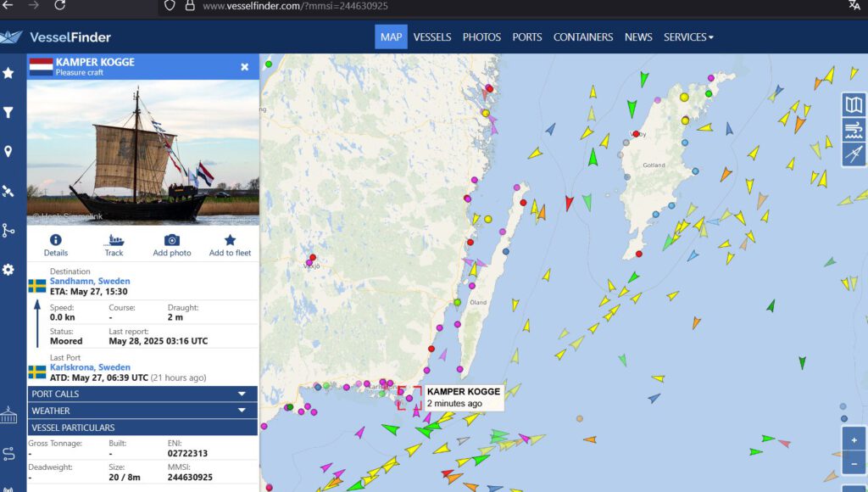Zoom out the map with minus button
Viewport: 868px width, 492px height.
click(854, 464)
